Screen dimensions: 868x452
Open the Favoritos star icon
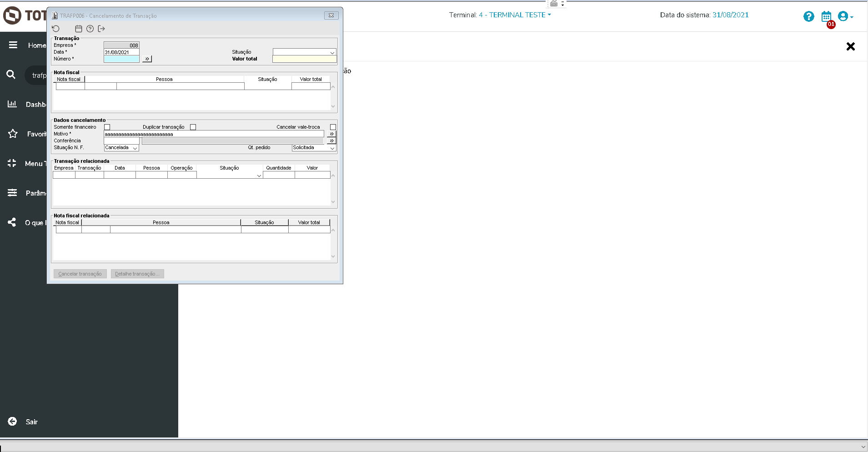pos(13,134)
